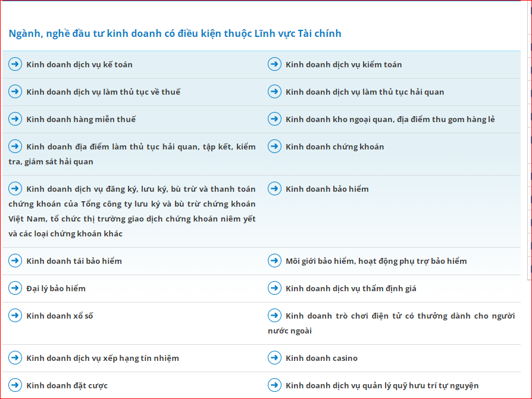Click arrow icon beside Kinh doanh bảo hiểm
The image size is (532, 399).
274,189
